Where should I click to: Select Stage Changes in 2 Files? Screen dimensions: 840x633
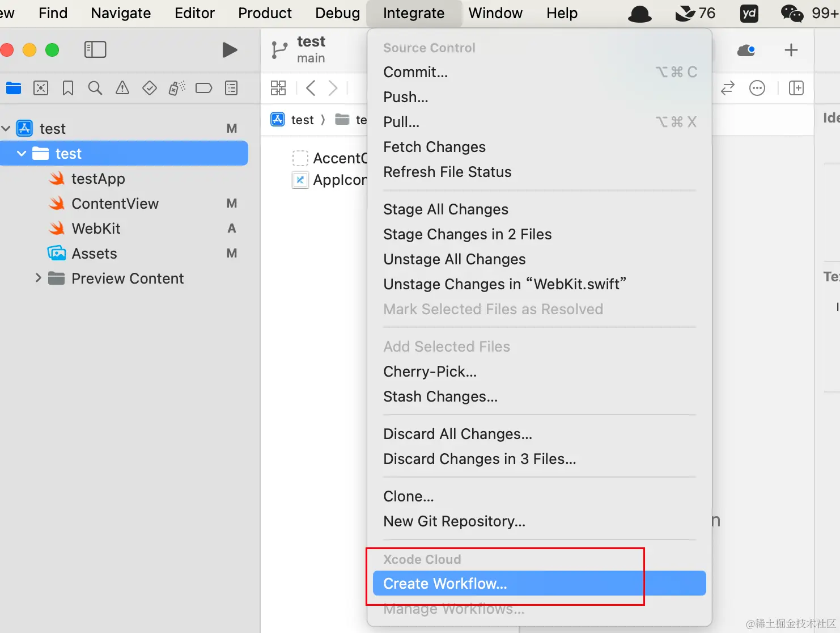[540, 234]
